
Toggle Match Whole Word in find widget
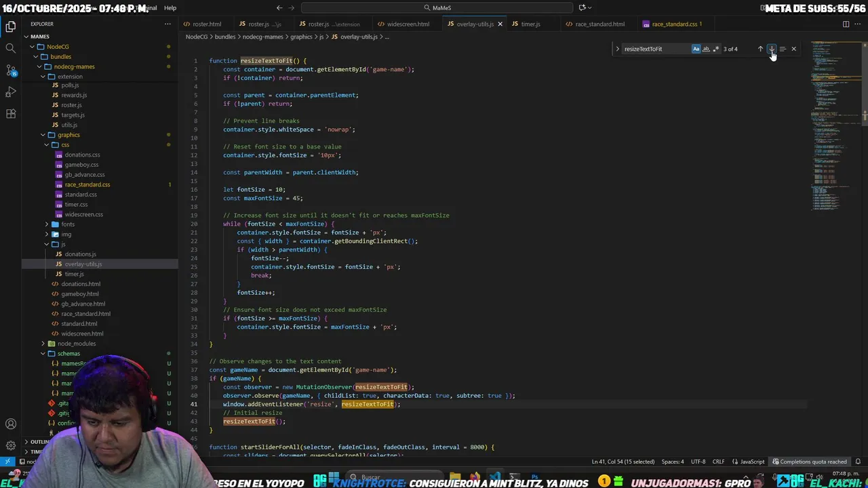pyautogui.click(x=706, y=49)
